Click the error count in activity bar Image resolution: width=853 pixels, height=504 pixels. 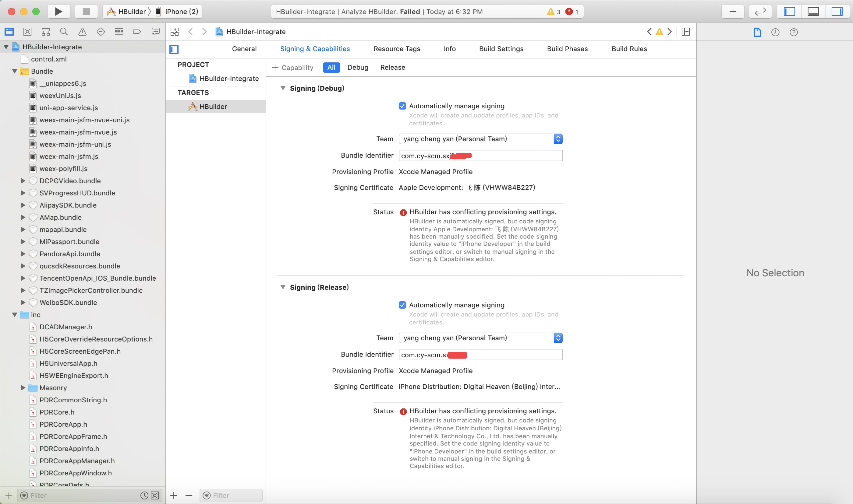coord(572,12)
